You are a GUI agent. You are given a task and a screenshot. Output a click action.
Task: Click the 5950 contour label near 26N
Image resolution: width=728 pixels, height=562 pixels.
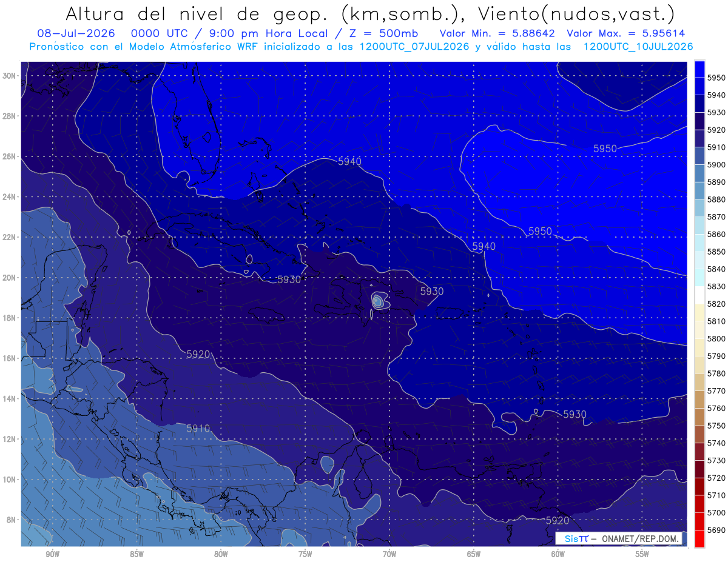click(605, 149)
